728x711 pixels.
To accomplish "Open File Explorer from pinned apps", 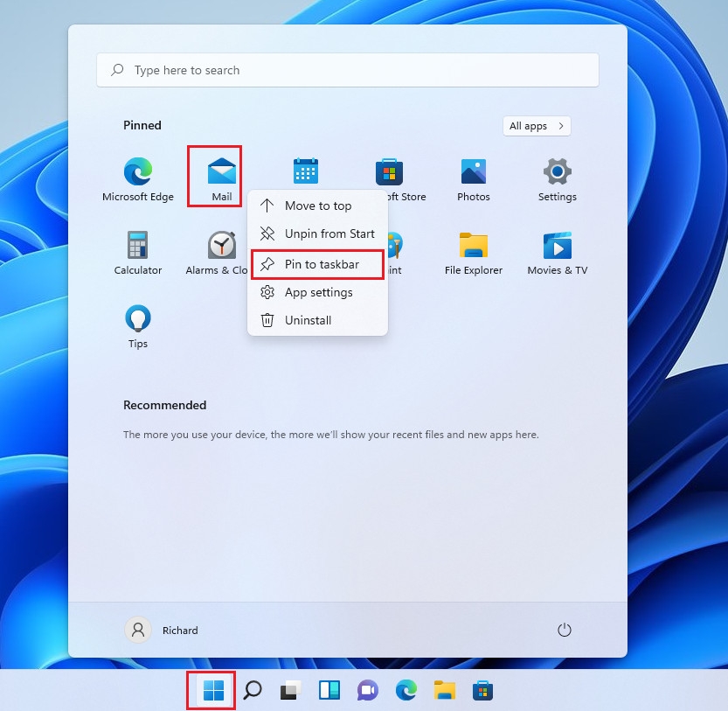I will (x=473, y=246).
